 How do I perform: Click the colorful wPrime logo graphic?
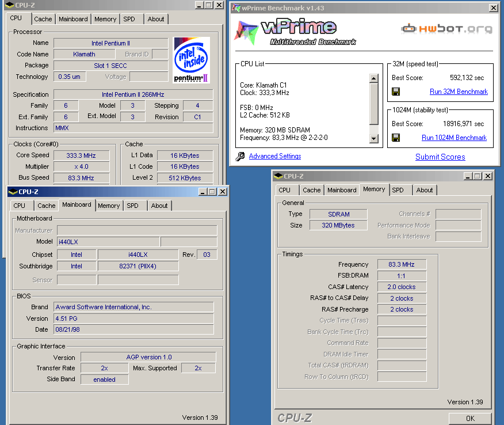click(246, 32)
